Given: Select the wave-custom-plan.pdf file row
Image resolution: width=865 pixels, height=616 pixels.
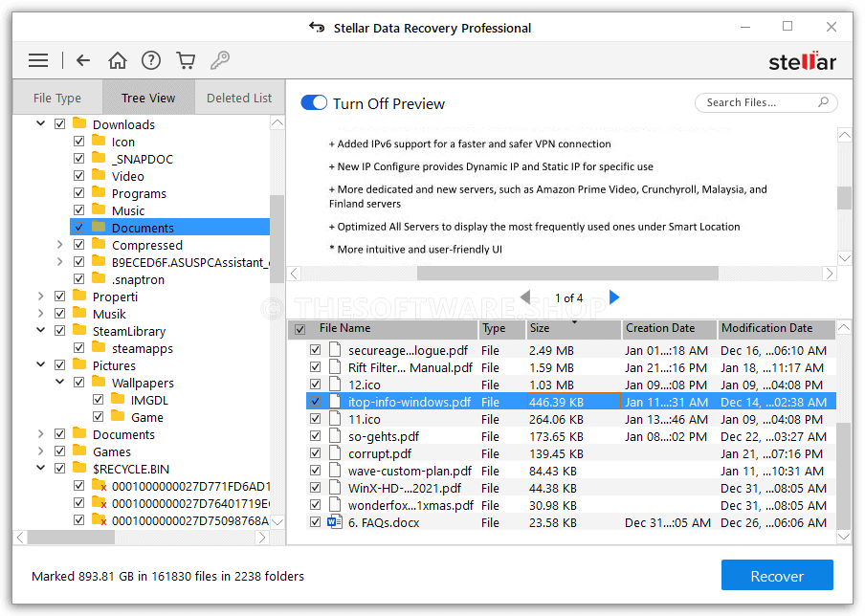Looking at the screenshot, I should (x=571, y=471).
